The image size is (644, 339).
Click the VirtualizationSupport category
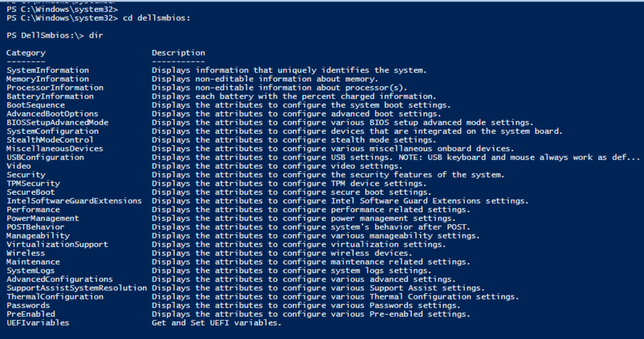pos(57,244)
